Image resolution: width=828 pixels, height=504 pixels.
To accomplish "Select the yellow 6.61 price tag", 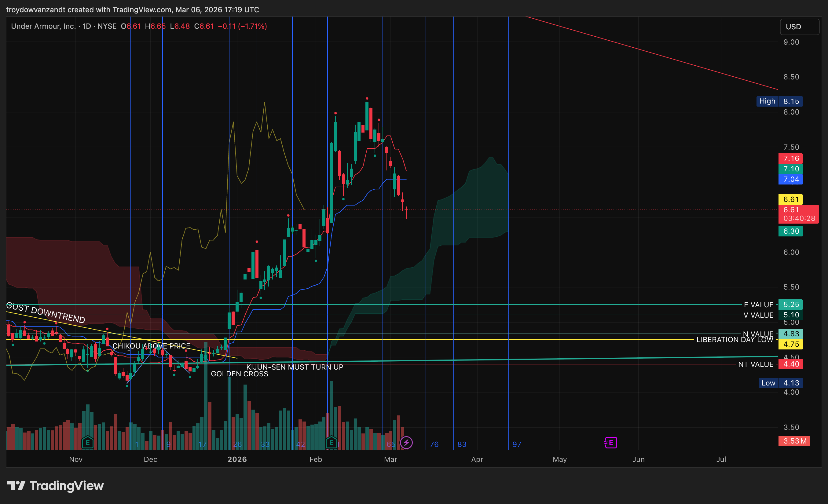I will tap(791, 199).
